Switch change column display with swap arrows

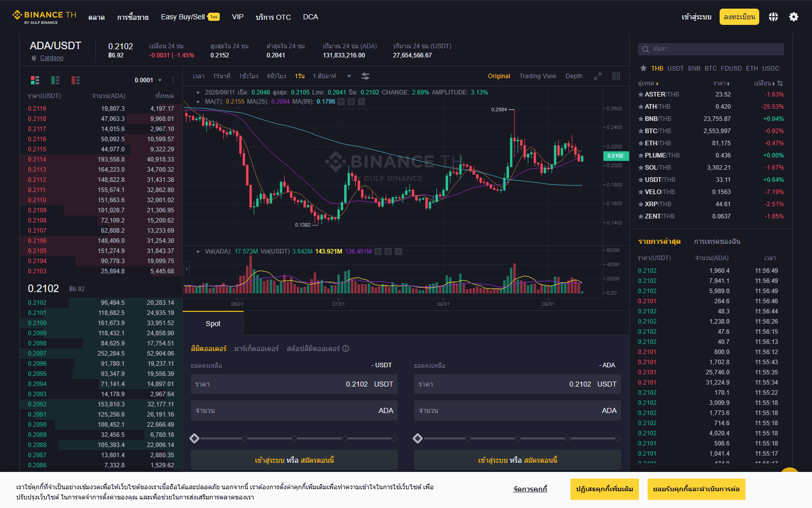pyautogui.click(x=780, y=83)
